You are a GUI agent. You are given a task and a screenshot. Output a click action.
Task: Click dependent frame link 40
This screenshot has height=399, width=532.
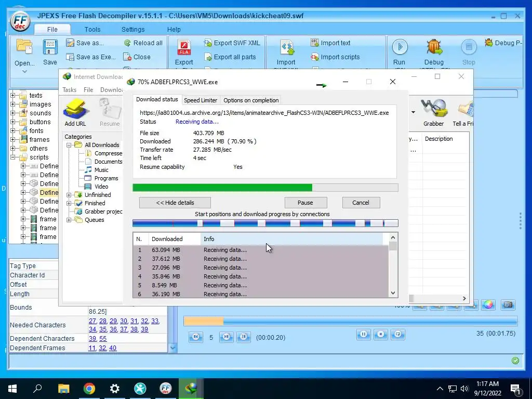(113, 348)
